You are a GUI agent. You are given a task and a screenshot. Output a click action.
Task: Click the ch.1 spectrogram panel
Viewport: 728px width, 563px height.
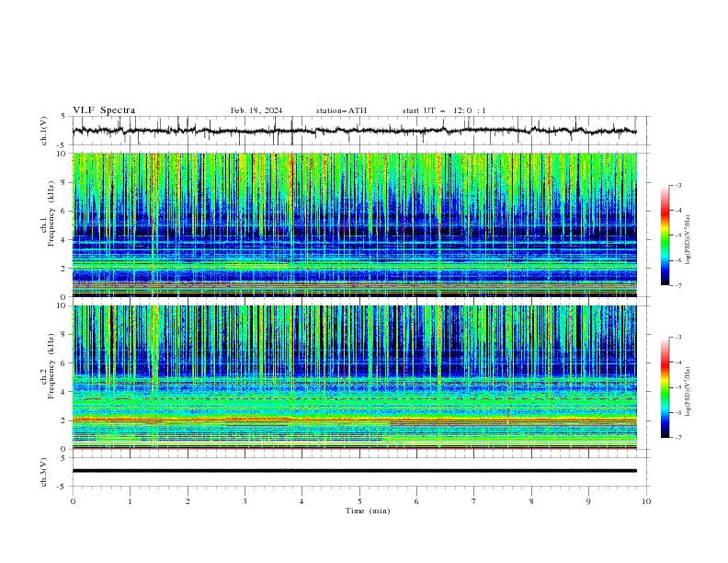[355, 224]
